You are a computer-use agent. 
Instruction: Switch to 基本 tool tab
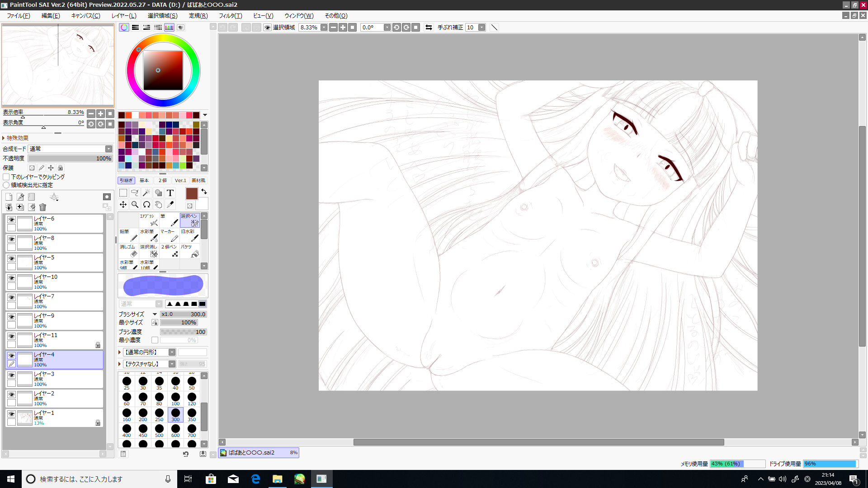click(x=144, y=180)
